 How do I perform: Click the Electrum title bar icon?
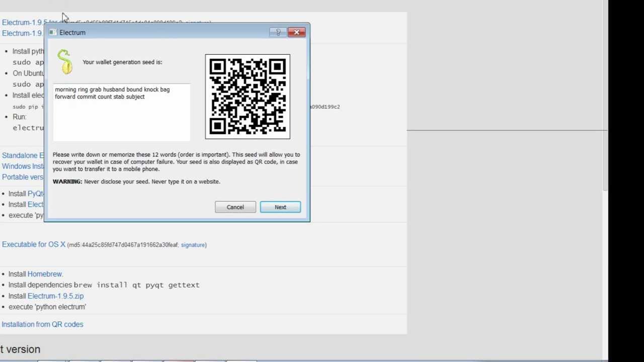(x=53, y=33)
